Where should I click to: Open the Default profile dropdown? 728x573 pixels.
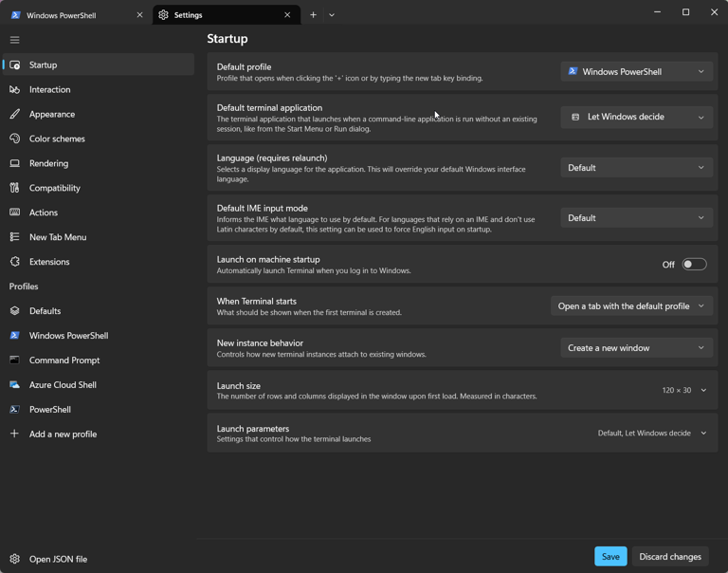point(637,71)
